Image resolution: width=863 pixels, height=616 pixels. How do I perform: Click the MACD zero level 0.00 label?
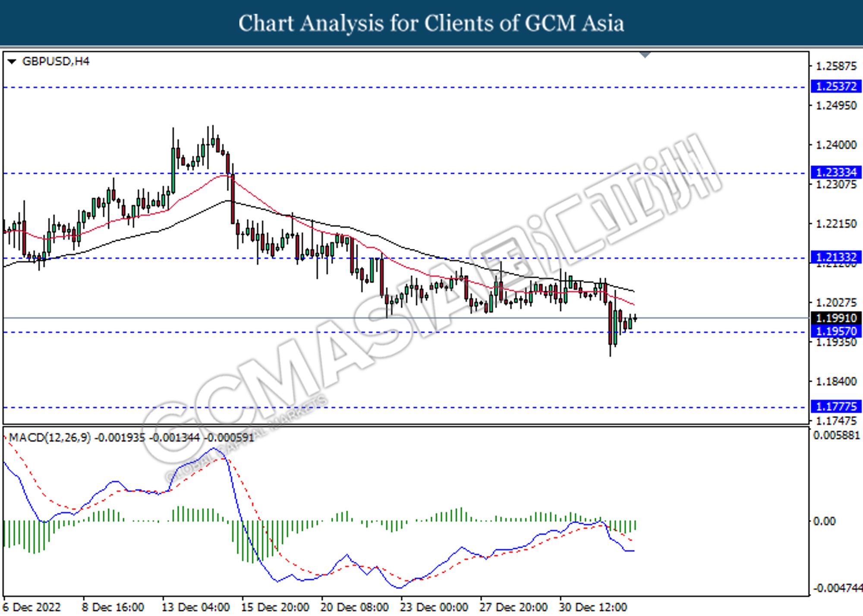click(x=825, y=522)
